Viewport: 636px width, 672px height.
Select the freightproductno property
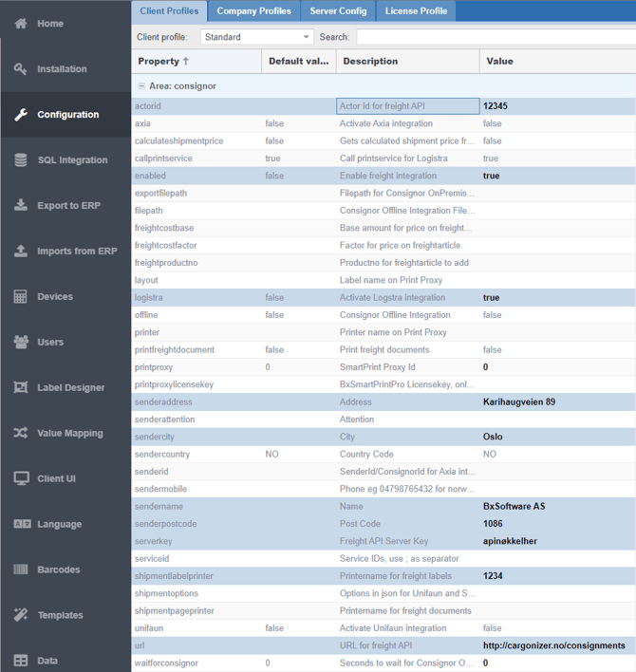click(x=166, y=263)
